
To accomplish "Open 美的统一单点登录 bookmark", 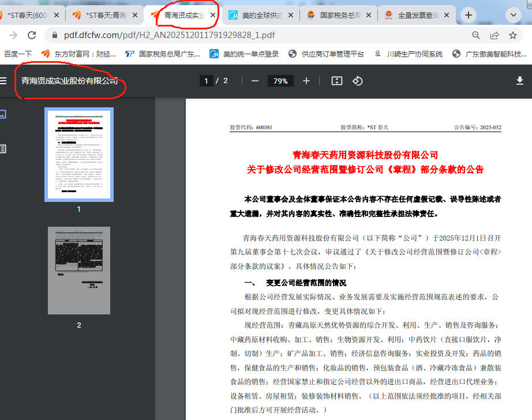I will (x=244, y=54).
